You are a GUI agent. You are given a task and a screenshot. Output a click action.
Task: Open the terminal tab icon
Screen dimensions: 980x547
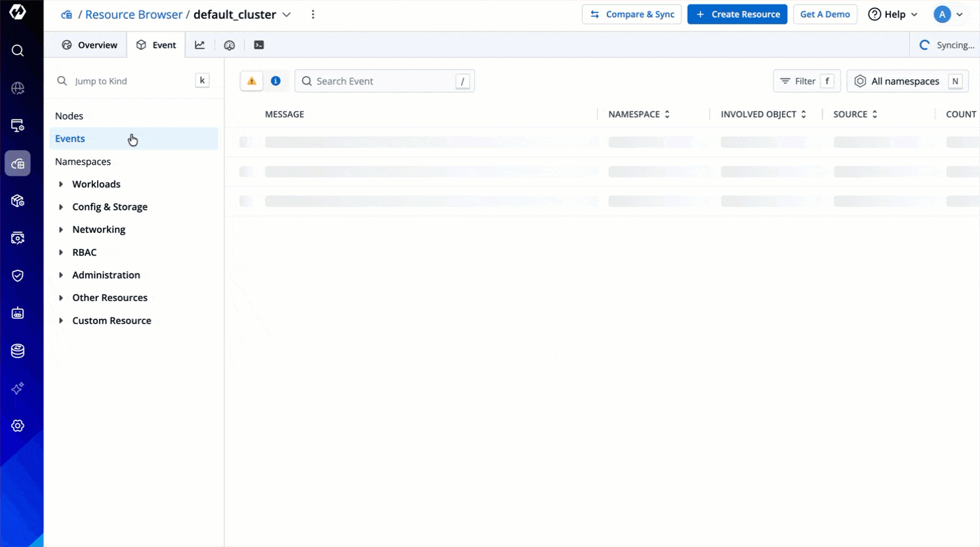coord(259,45)
